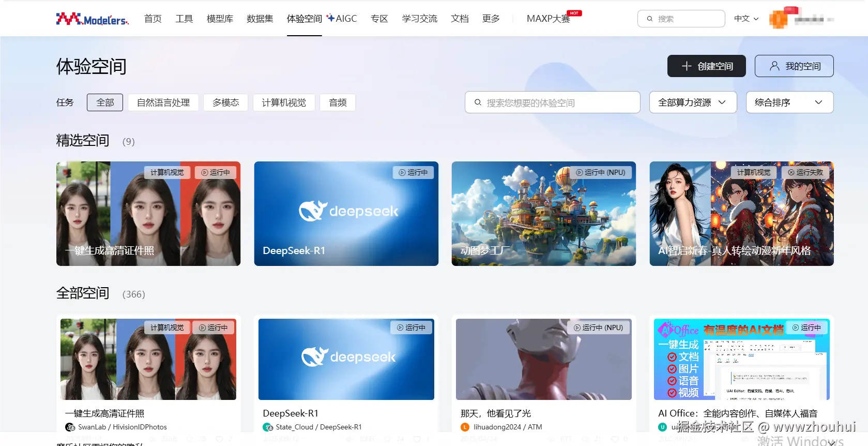Open featured DeepSeek-R1 card

346,214
